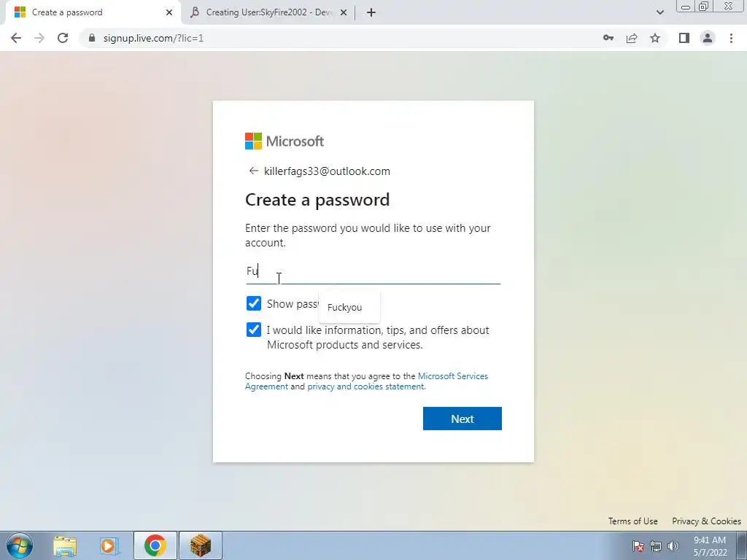Bookmark this page with star
The width and height of the screenshot is (747, 560).
655,38
